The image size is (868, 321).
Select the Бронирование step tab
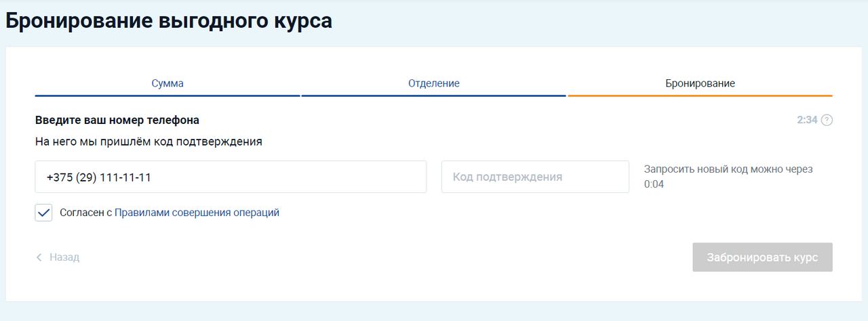coord(700,83)
